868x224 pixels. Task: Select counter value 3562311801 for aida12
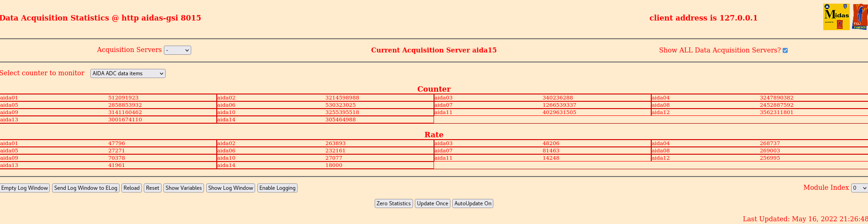[777, 112]
